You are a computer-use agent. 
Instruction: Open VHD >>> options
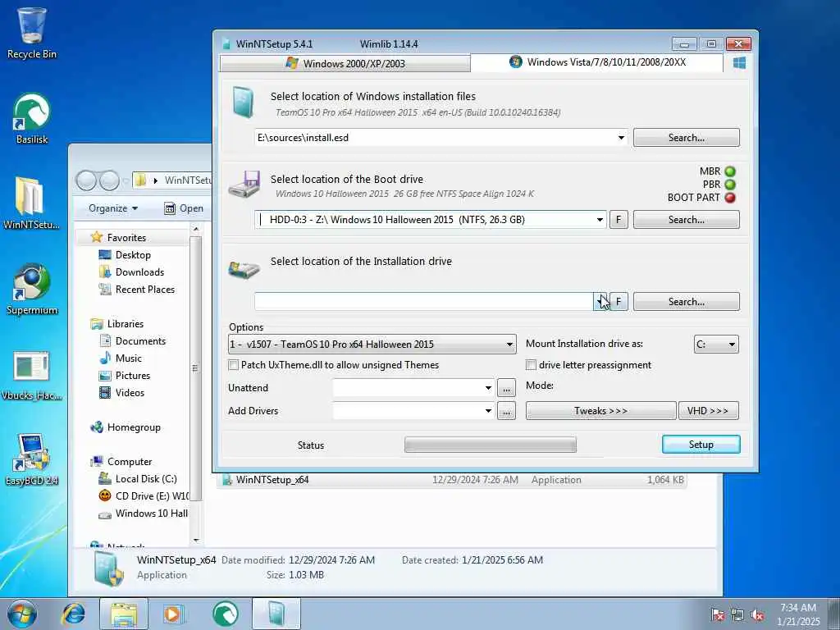708,411
